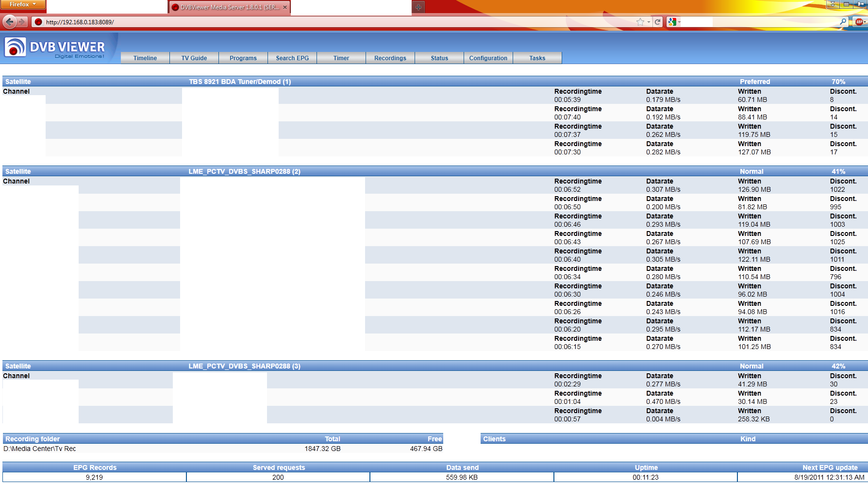
Task: Select discontinuity count 1022
Action: click(837, 189)
